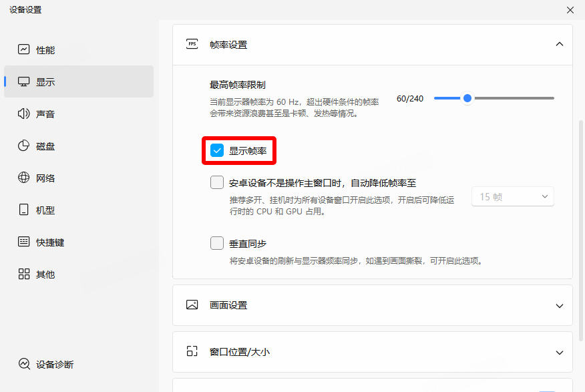This screenshot has height=392, width=585.
Task: Click the 机型 phone model icon
Action: coord(24,210)
